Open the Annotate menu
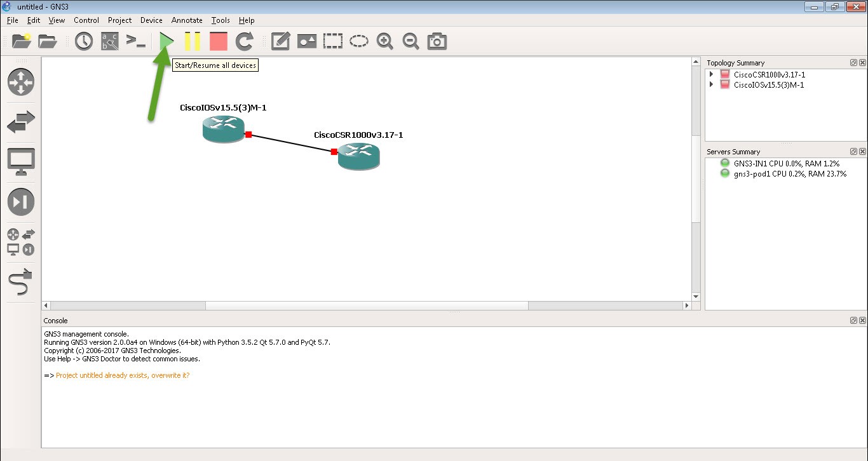Image resolution: width=868 pixels, height=461 pixels. coord(187,20)
